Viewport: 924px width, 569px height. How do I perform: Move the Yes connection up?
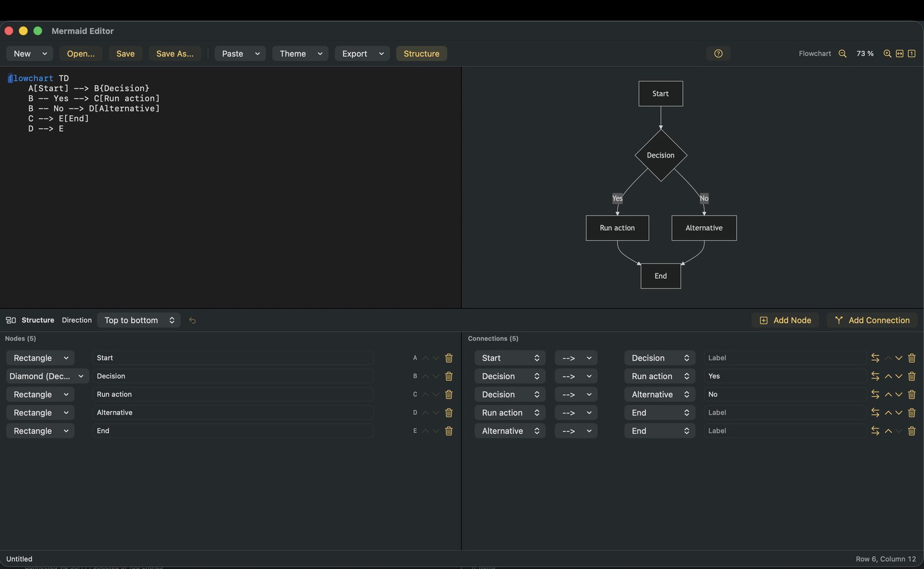888,376
